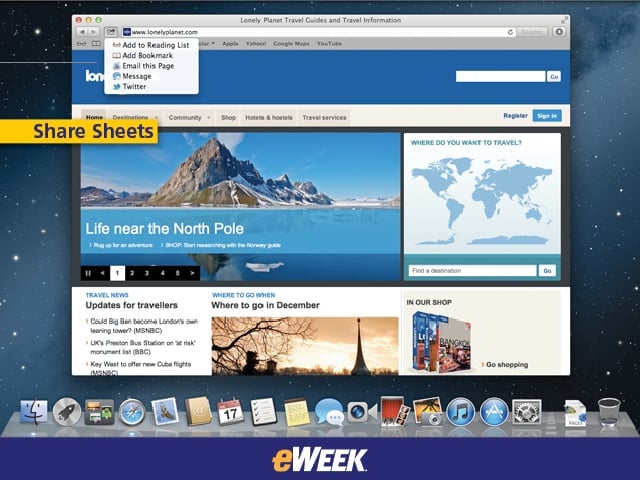The width and height of the screenshot is (640, 480).
Task: Click the site search field at top
Action: point(500,76)
